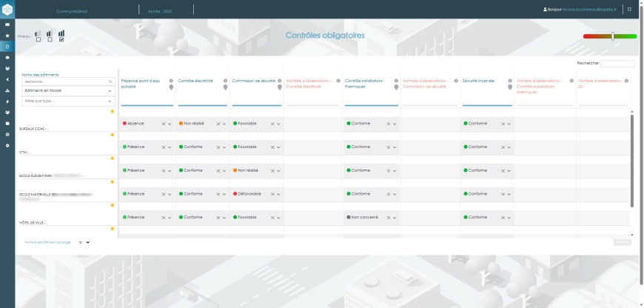Click the Sécurité incendie column header
This screenshot has width=644, height=308.
[x=478, y=81]
